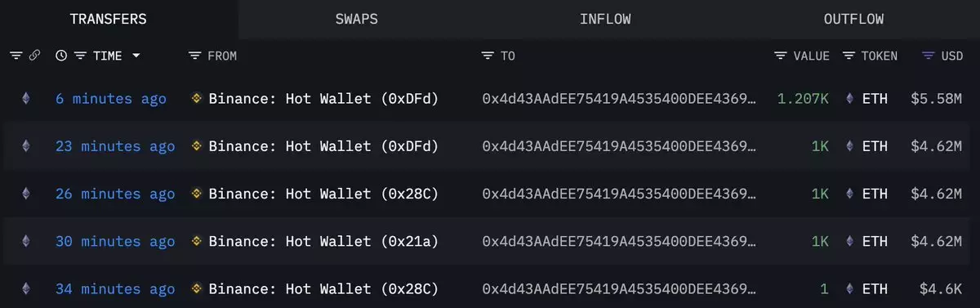Click the 1.207K ETH value
980x308 pixels.
803,99
